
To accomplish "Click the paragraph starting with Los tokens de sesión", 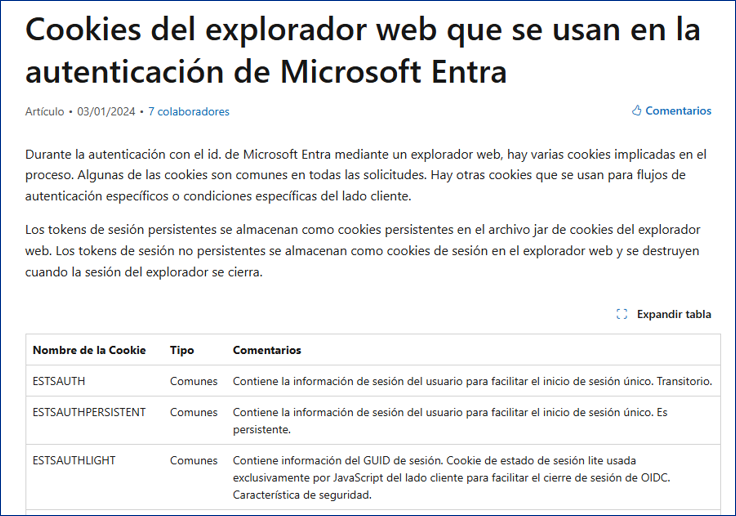I will (362, 250).
